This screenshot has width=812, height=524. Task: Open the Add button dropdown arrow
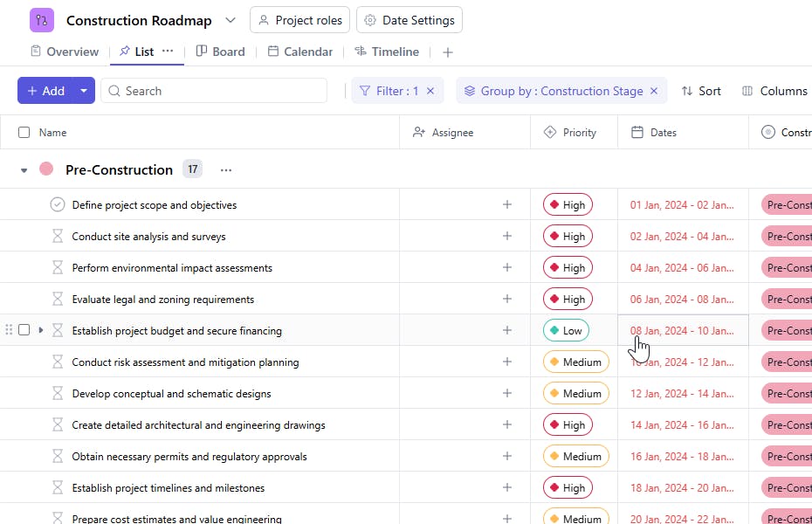[x=84, y=91]
